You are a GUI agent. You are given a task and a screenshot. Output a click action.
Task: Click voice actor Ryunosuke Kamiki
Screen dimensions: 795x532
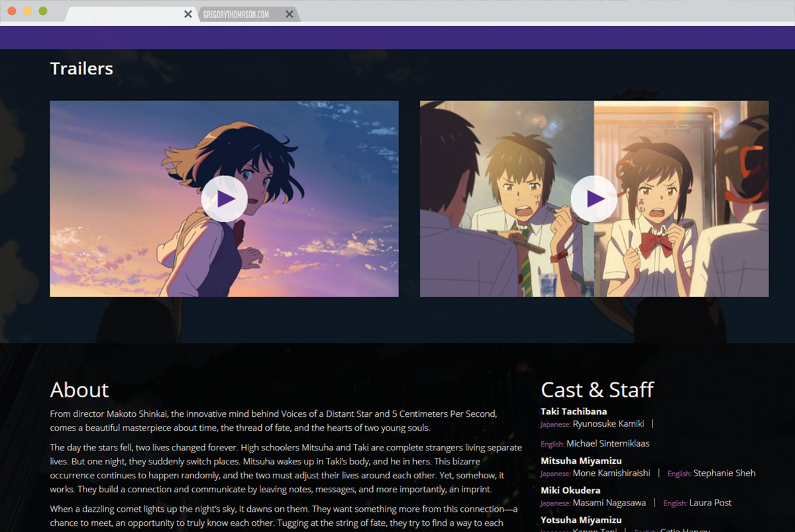point(608,424)
